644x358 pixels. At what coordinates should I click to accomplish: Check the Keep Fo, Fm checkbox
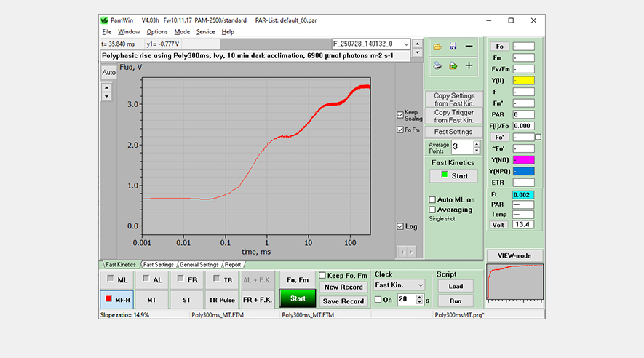[x=322, y=276]
